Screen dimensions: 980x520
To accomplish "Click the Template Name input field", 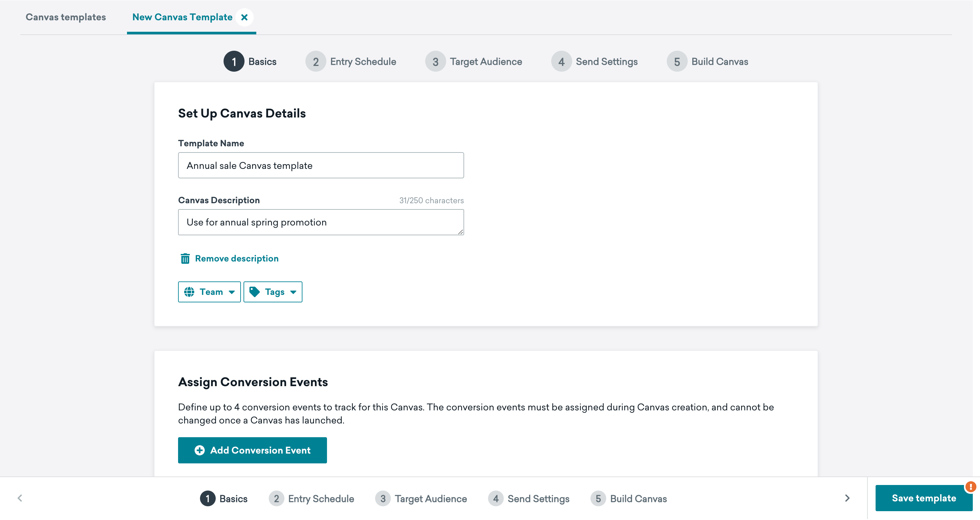I will pos(321,165).
